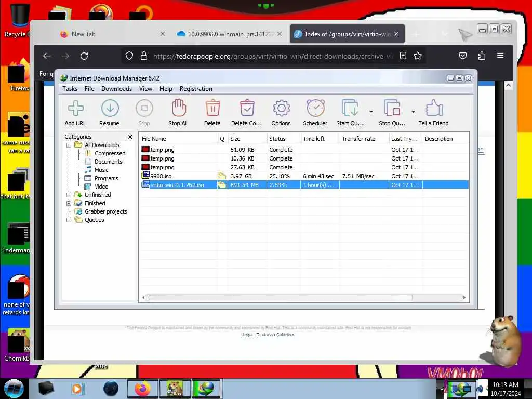The image size is (532, 399).
Task: Open the Downloads menu
Action: click(x=117, y=89)
